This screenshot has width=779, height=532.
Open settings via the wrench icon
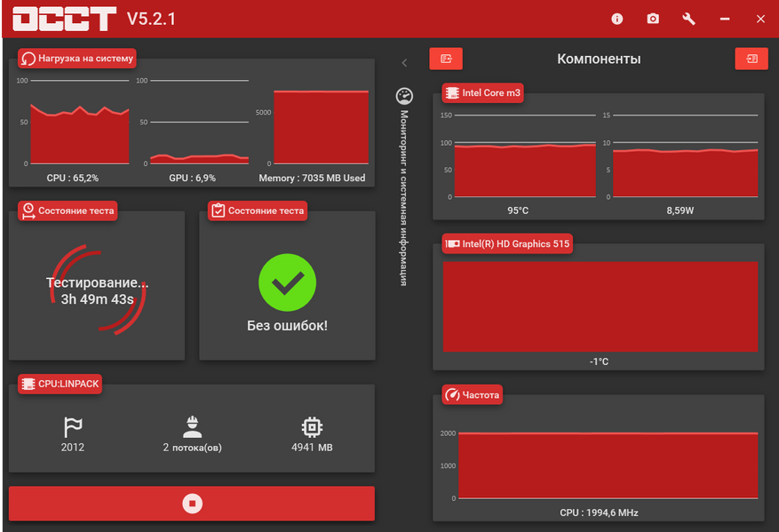(x=688, y=19)
